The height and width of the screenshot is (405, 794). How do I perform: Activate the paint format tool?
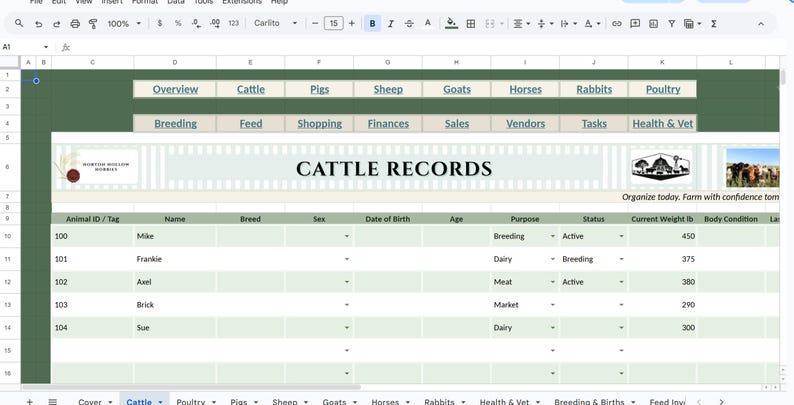pyautogui.click(x=93, y=23)
